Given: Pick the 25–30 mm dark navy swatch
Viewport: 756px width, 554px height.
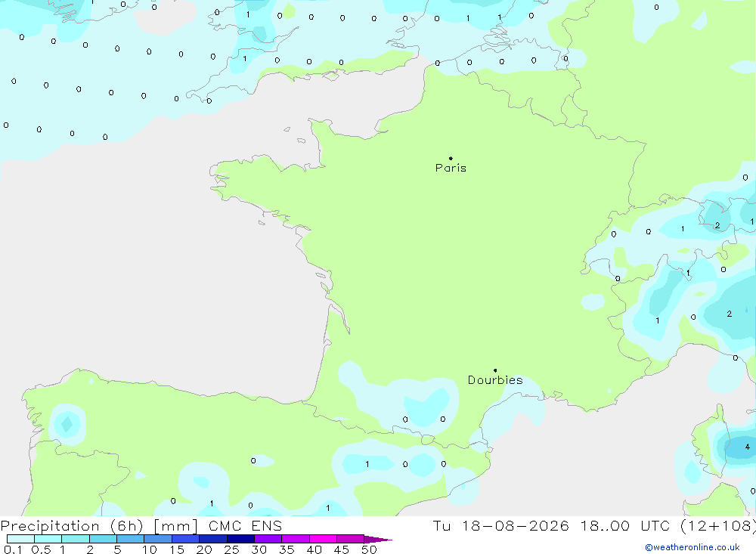Looking at the screenshot, I should click(x=240, y=539).
